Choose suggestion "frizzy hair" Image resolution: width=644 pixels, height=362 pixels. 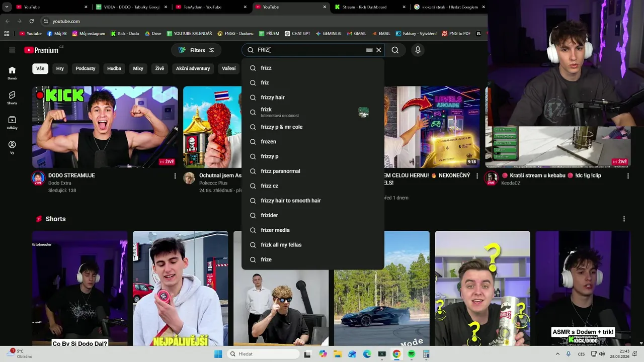tap(312, 97)
